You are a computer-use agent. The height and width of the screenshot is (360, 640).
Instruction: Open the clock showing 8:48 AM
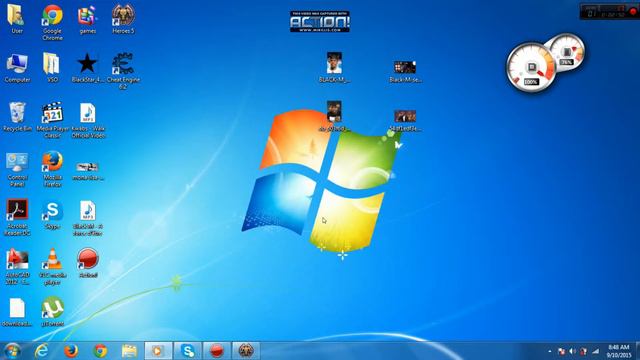click(x=618, y=351)
